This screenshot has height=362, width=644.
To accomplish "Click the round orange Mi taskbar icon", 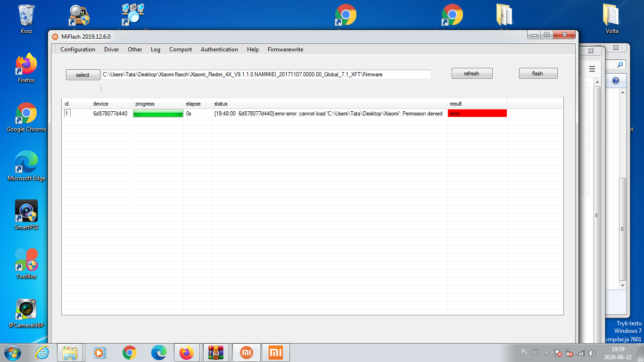I will click(247, 353).
